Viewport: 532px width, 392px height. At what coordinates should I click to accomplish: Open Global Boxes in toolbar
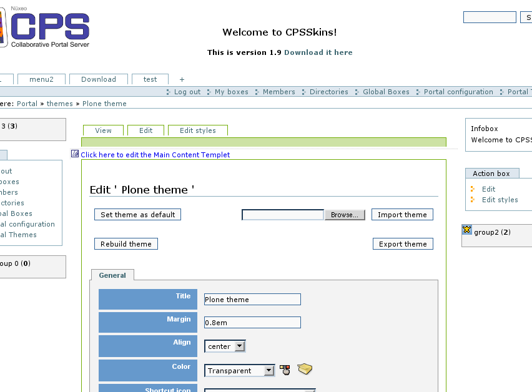click(x=386, y=92)
